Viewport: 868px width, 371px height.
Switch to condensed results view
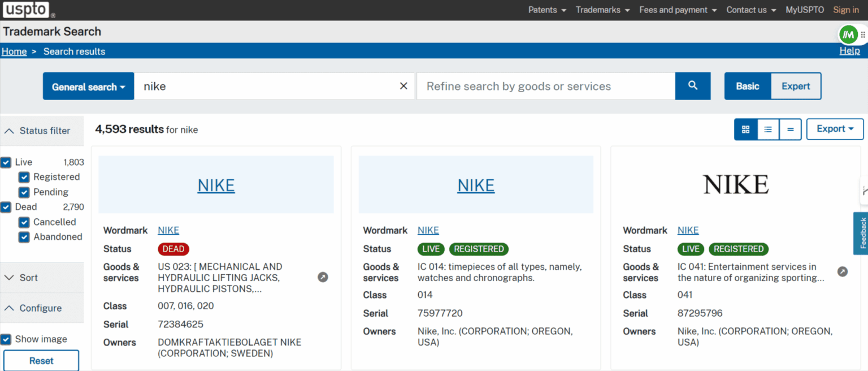pyautogui.click(x=790, y=129)
